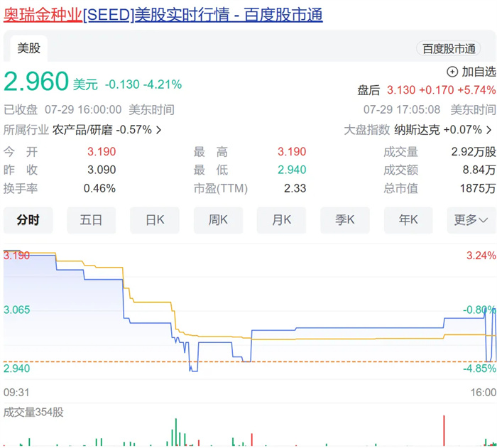Click the 2.960 current price figure

tap(36, 82)
